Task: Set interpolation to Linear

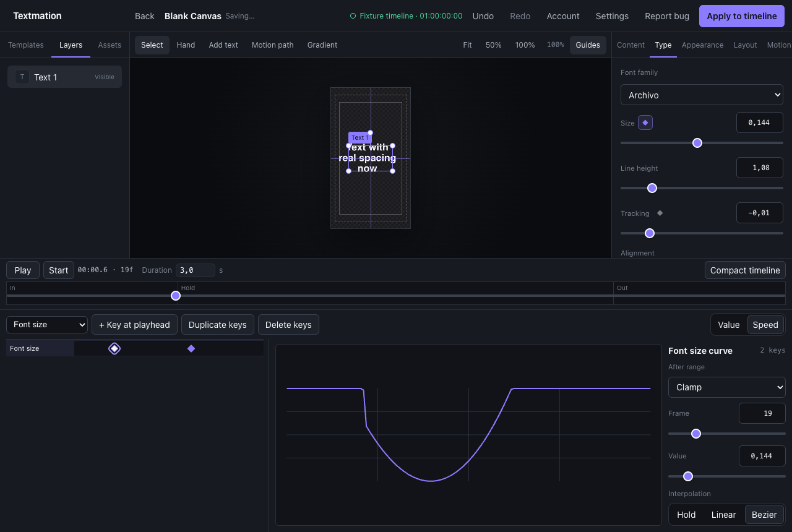Action: (x=723, y=515)
